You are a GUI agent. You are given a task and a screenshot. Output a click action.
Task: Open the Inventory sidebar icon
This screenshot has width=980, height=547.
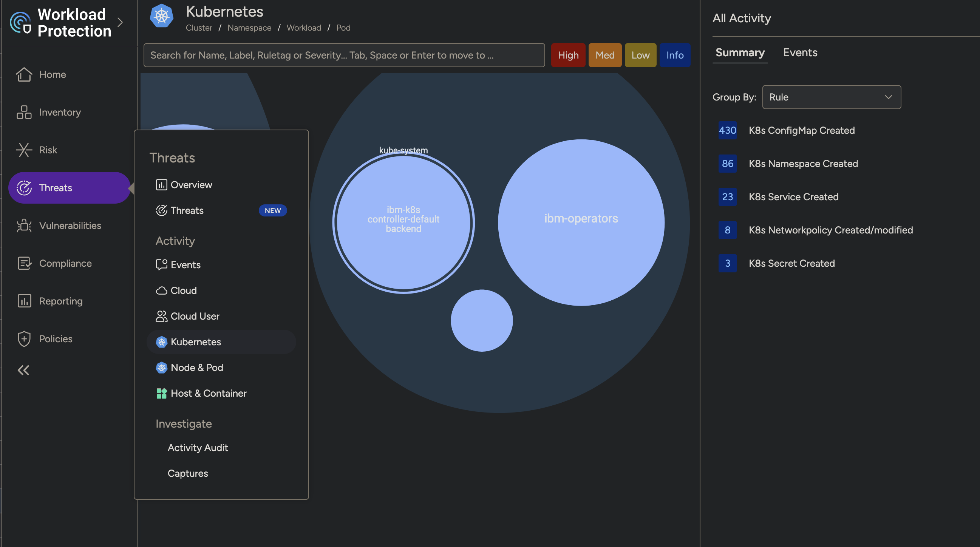point(23,112)
